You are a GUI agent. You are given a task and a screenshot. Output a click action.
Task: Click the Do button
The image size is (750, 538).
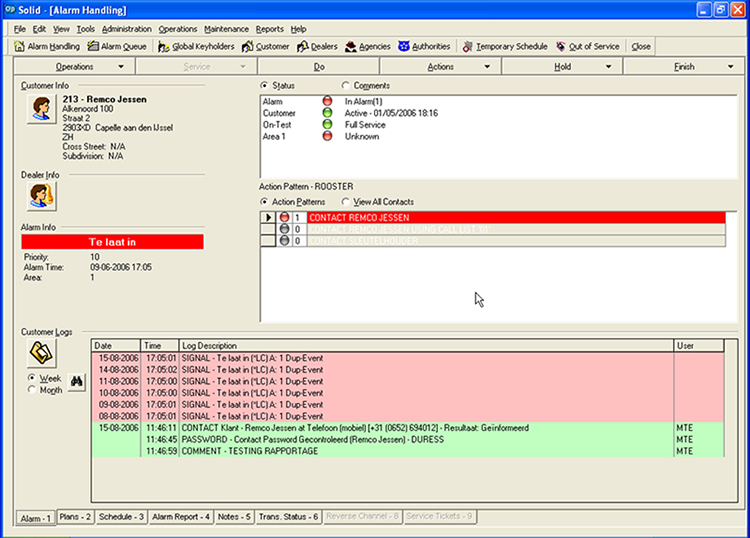(319, 67)
